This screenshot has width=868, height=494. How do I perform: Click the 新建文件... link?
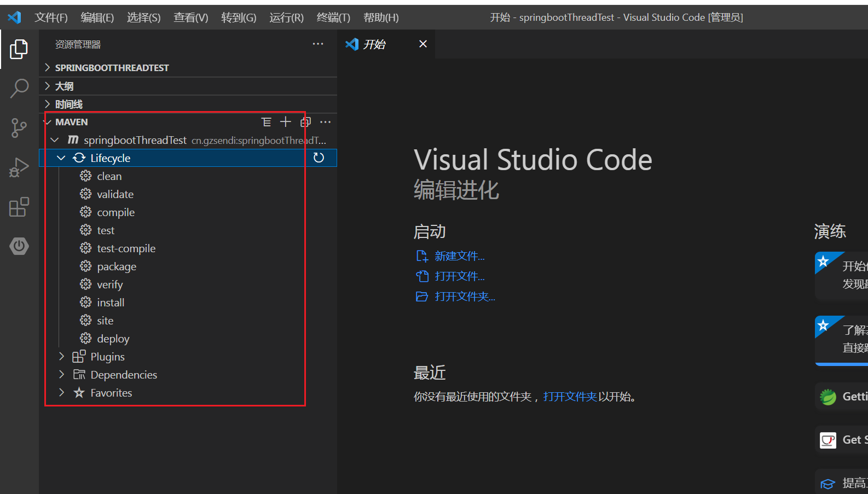[460, 256]
